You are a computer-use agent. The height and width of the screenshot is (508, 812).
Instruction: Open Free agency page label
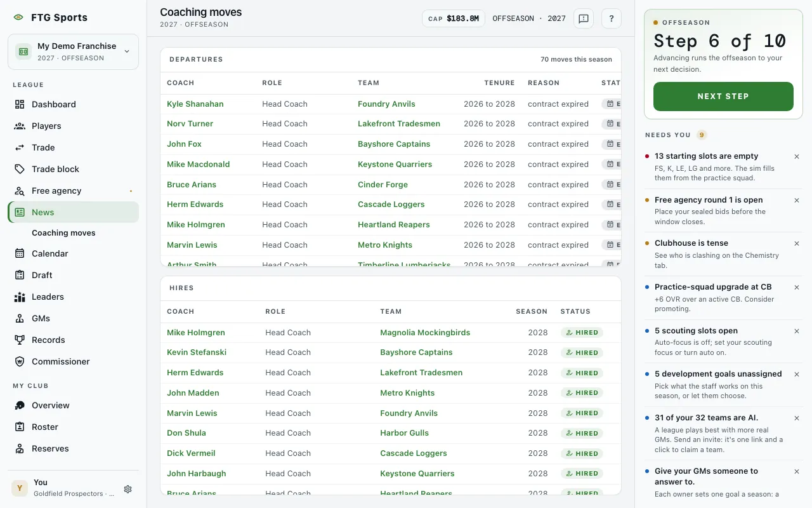point(56,190)
